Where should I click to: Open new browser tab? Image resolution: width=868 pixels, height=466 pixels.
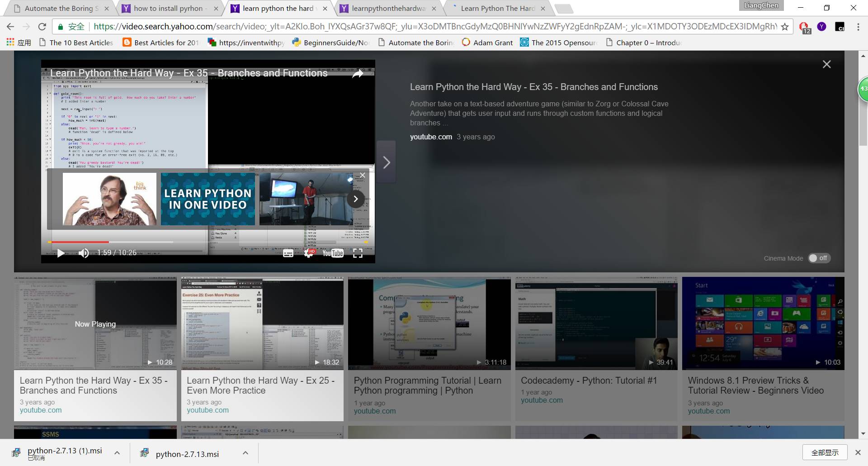(x=563, y=9)
